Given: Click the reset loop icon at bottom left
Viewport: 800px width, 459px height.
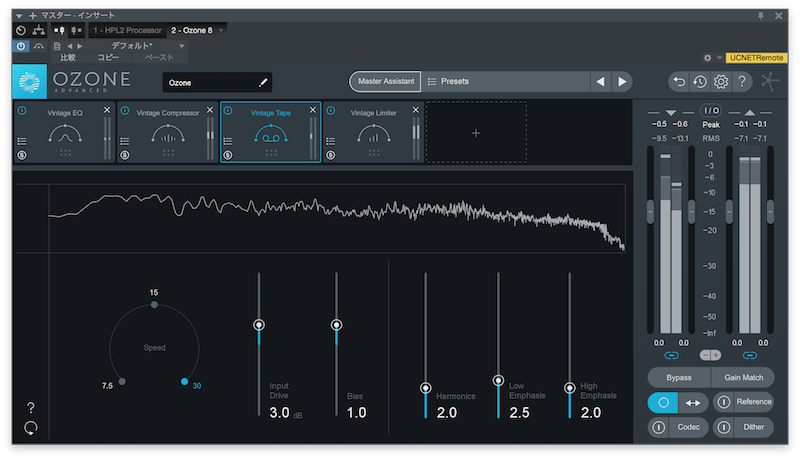Looking at the screenshot, I should [x=31, y=428].
